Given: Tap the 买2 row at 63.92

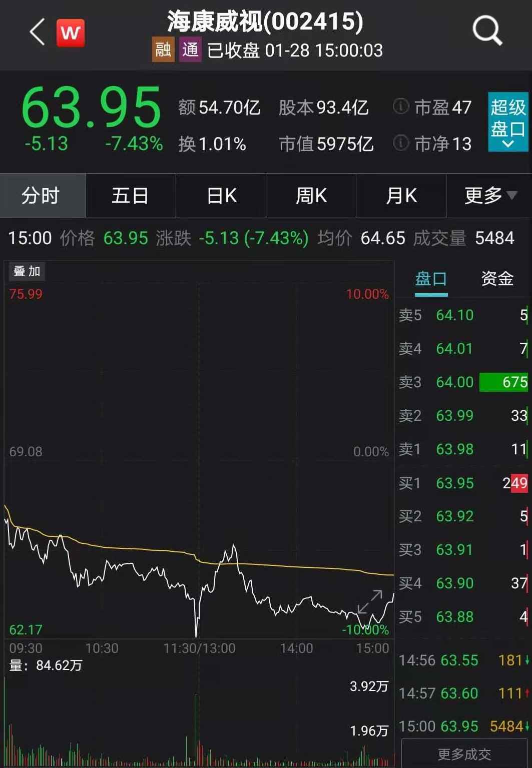Looking at the screenshot, I should click(463, 516).
